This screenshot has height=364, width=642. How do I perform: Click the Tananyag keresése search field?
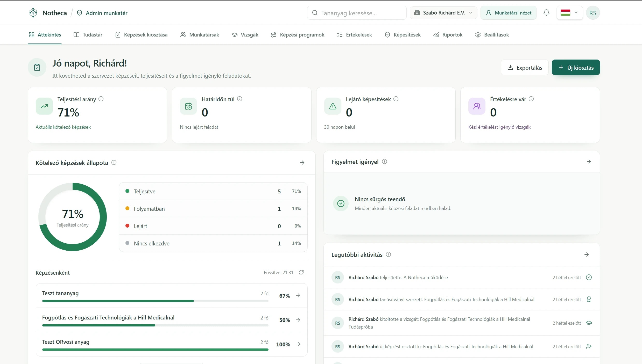tap(357, 13)
